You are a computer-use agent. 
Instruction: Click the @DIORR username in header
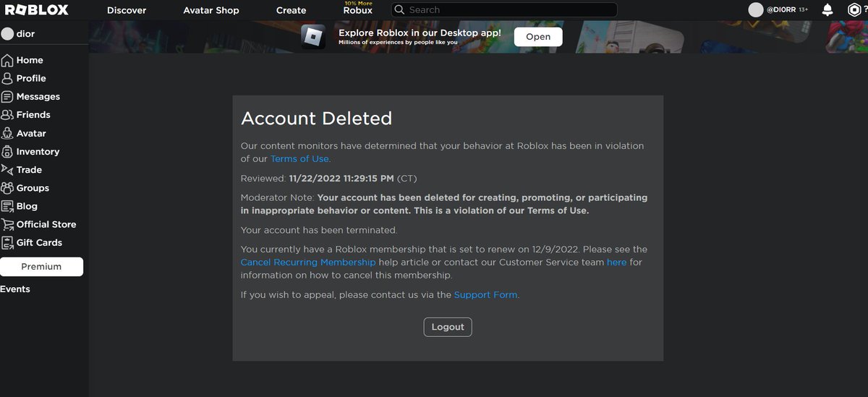click(x=780, y=10)
